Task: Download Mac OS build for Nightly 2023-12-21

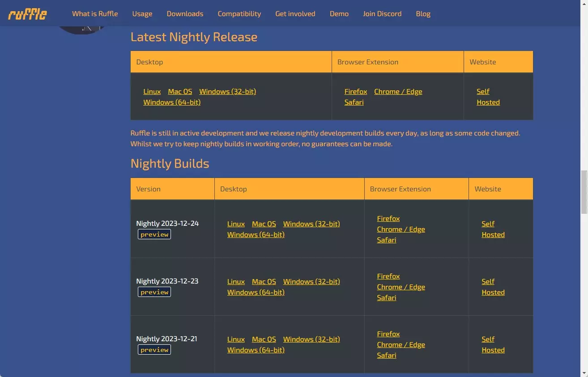Action: click(x=264, y=339)
